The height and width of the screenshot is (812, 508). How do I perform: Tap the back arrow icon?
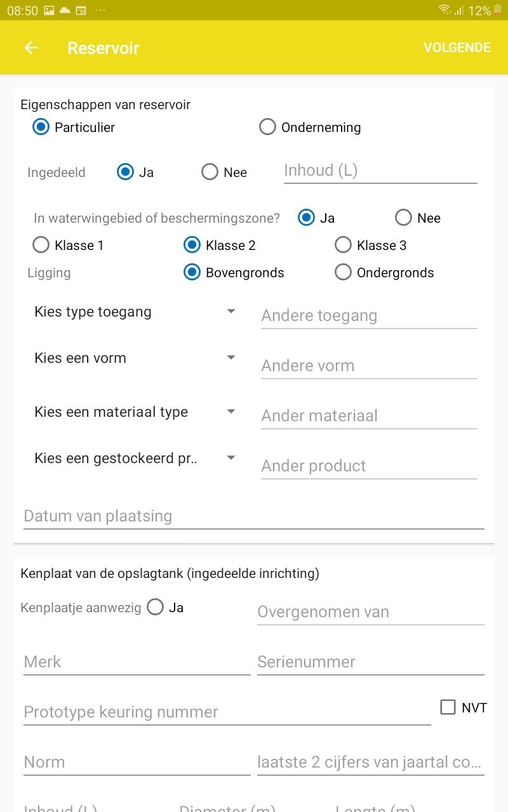31,48
